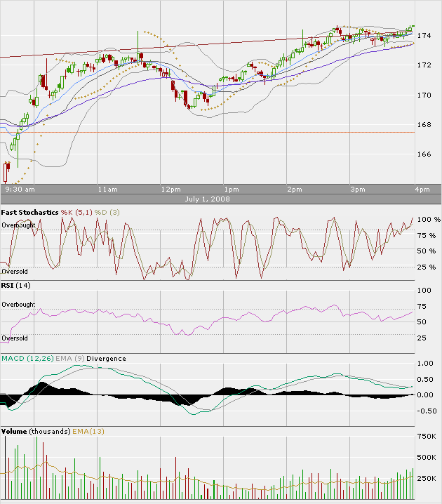Click the stochastics '25 %' axis label
Screen dimensions: 442x504
click(427, 267)
